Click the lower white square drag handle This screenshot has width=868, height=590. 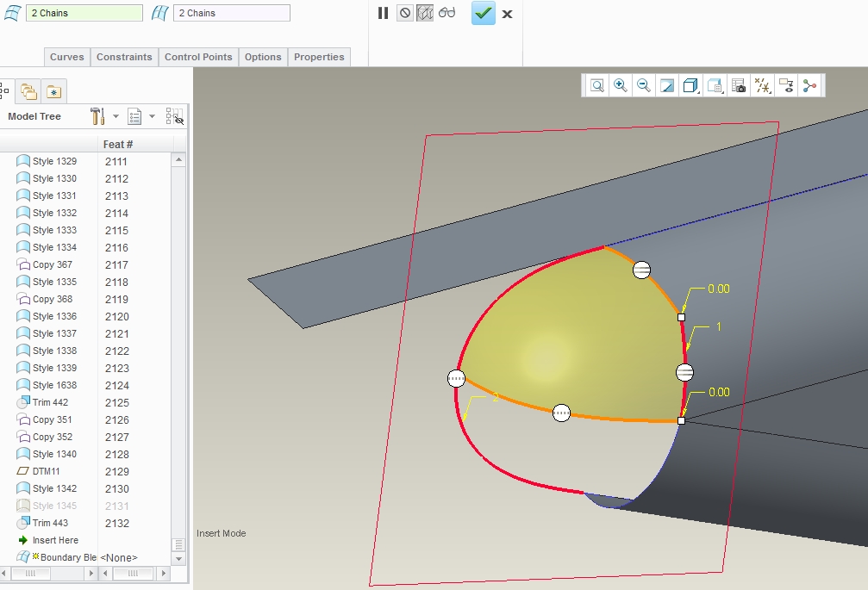(682, 421)
